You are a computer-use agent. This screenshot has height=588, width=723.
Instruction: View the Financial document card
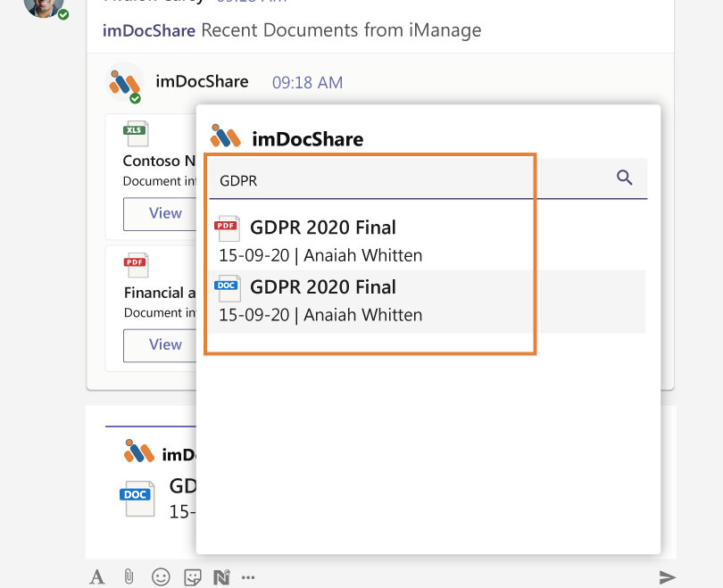point(160,345)
